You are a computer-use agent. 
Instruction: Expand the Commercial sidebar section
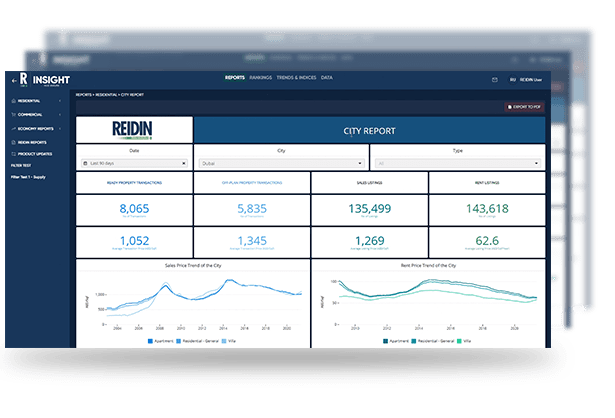point(60,115)
